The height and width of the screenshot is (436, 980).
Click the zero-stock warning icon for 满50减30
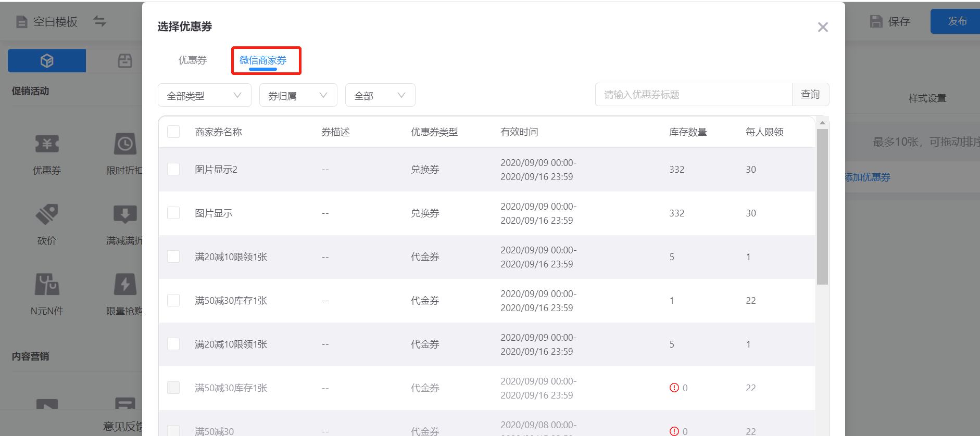pos(674,431)
